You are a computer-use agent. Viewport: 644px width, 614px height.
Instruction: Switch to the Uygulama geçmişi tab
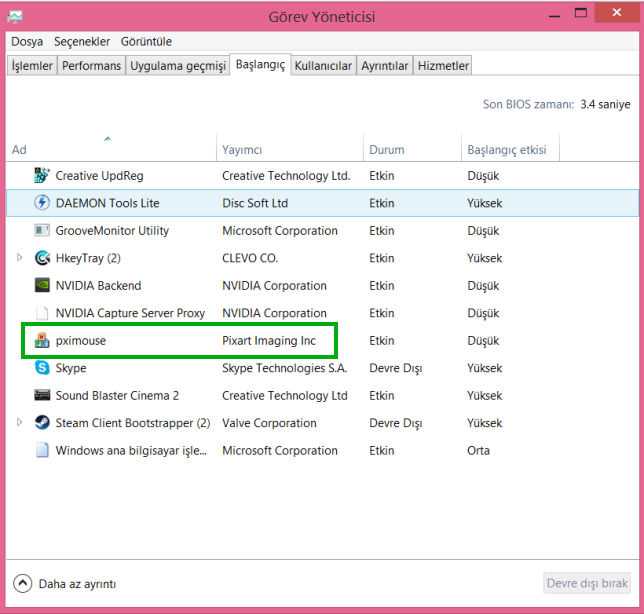pyautogui.click(x=178, y=66)
